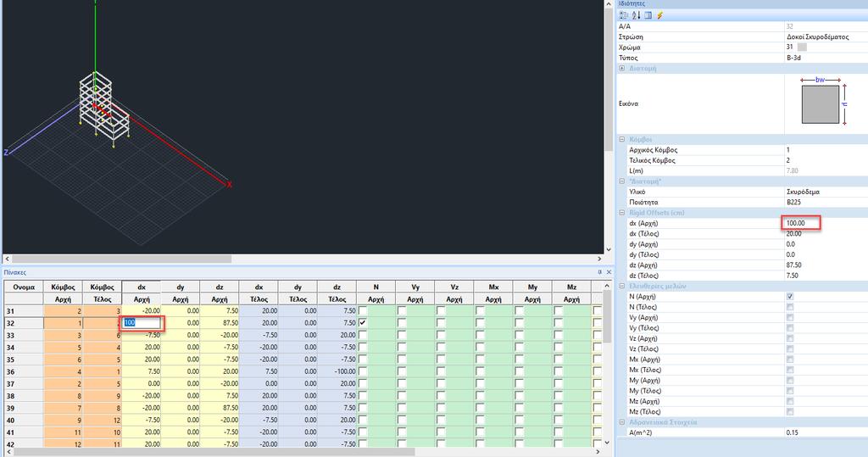The height and width of the screenshot is (457, 868).
Task: Collapse the Αδρανειακά Στοιχεία group
Action: pyautogui.click(x=621, y=422)
